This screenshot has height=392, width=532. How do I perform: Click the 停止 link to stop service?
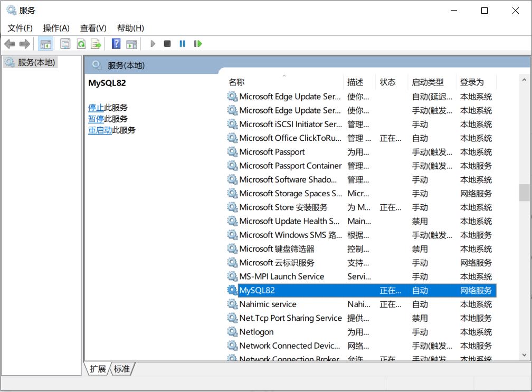click(x=96, y=108)
